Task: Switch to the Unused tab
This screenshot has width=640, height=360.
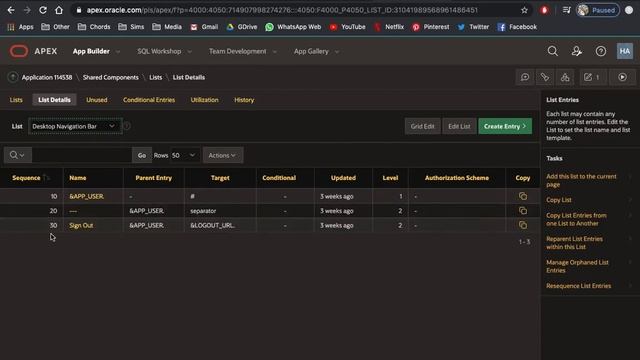Action: pos(97,100)
